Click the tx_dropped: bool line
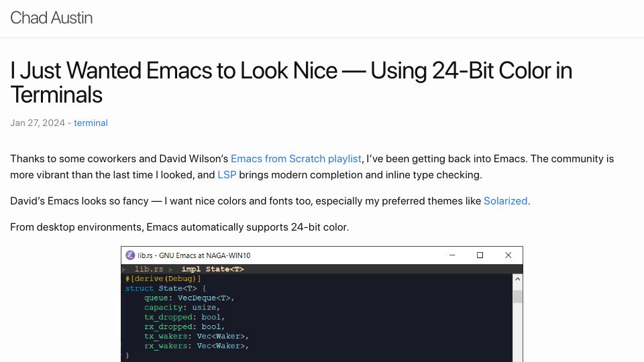 pos(184,317)
